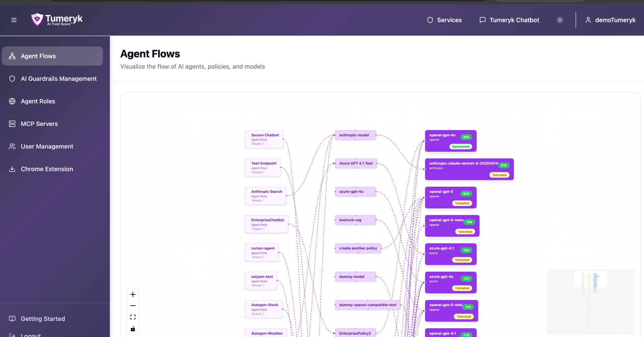Select the Secure Chatbot agent role node

[264, 139]
